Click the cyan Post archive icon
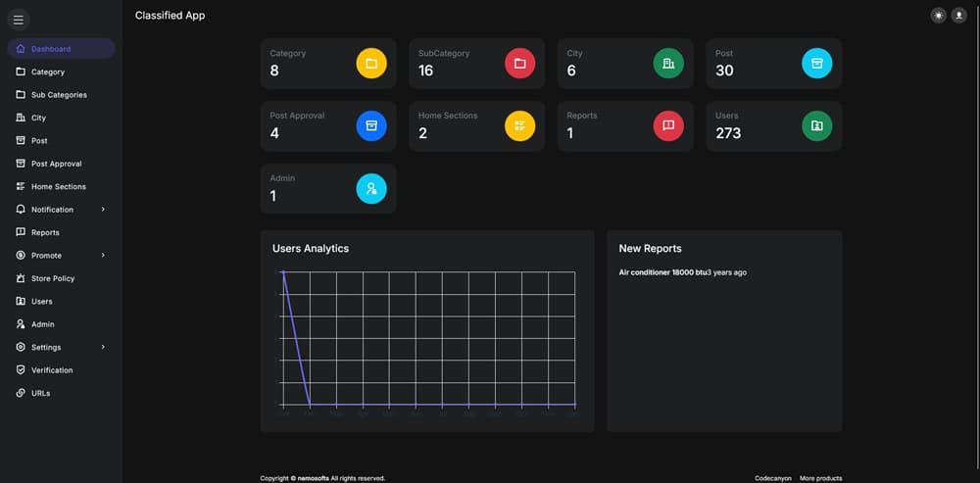Image resolution: width=980 pixels, height=483 pixels. coord(816,64)
